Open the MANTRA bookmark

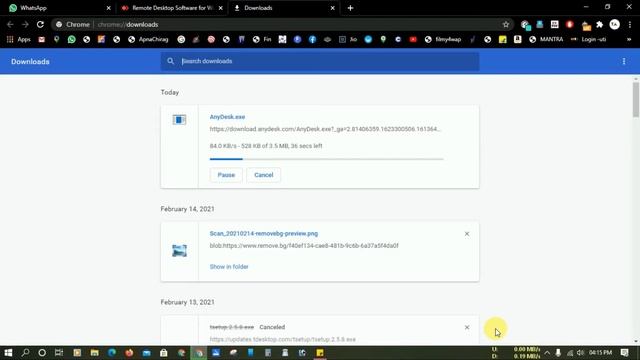(546, 40)
